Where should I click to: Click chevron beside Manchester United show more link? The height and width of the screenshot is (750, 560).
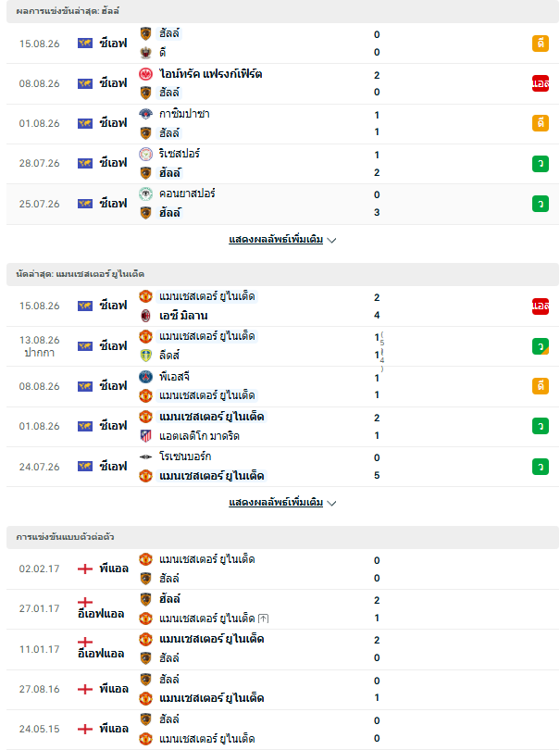331,503
